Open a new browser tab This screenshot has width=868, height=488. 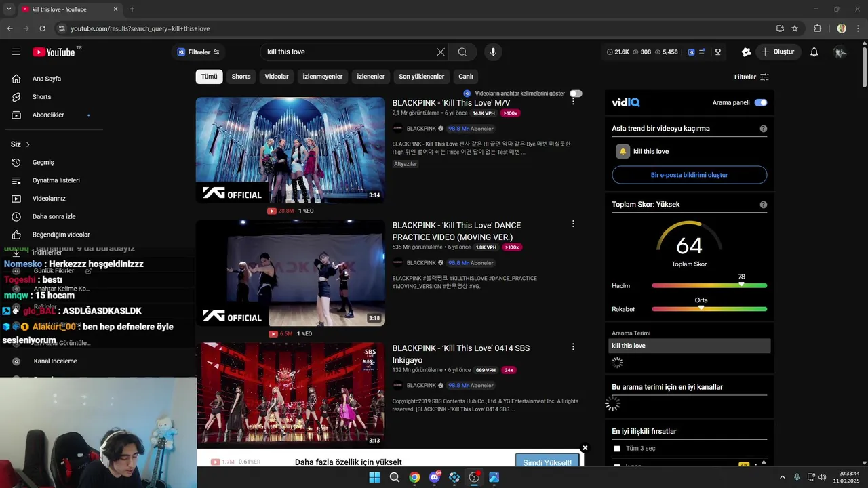tap(132, 9)
